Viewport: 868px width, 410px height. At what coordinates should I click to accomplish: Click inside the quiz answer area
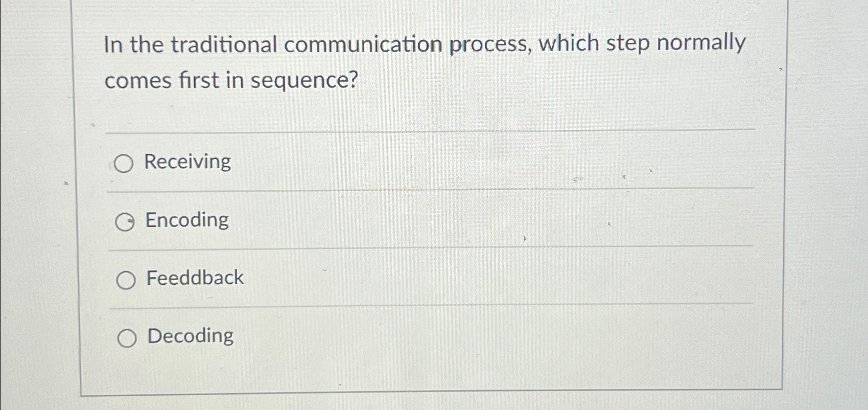point(429,250)
